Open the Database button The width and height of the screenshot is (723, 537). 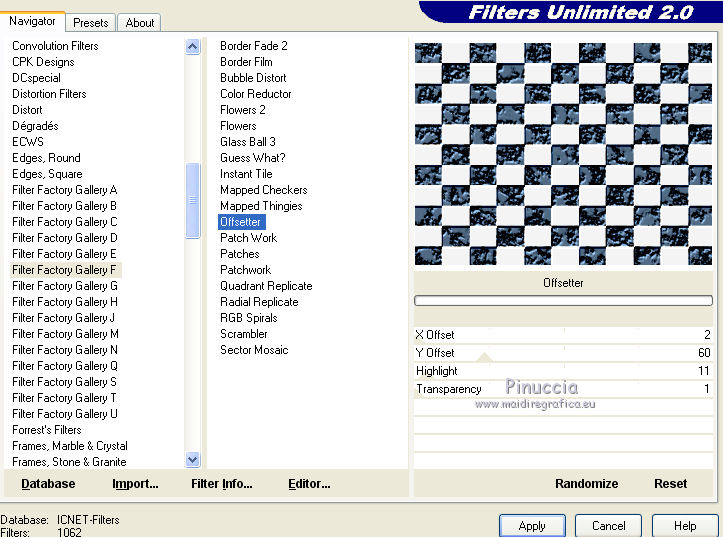click(48, 484)
